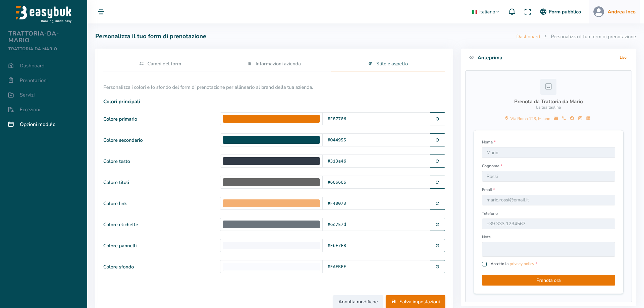Click the LinkedIn icon in preview
Image resolution: width=644 pixels, height=308 pixels.
(588, 118)
